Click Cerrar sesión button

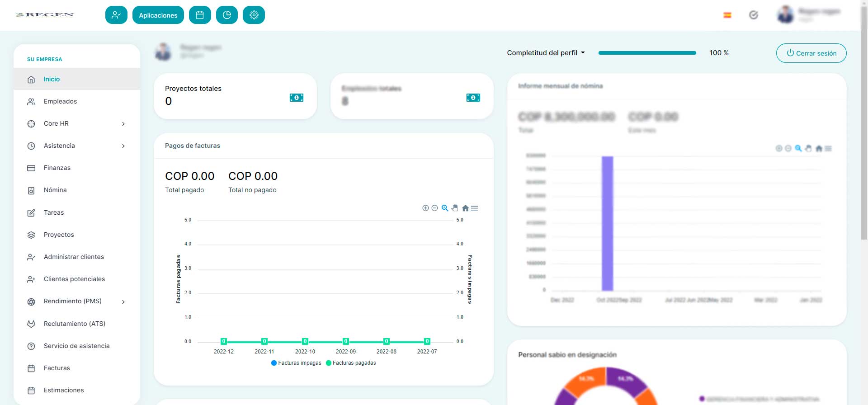811,53
